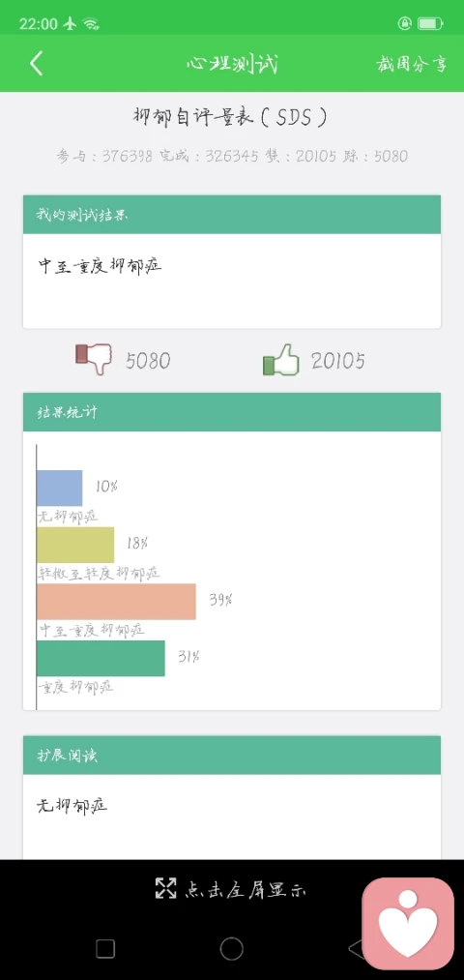The width and height of the screenshot is (464, 980).
Task: Open the 我的测试结果 section header
Action: pos(232,215)
